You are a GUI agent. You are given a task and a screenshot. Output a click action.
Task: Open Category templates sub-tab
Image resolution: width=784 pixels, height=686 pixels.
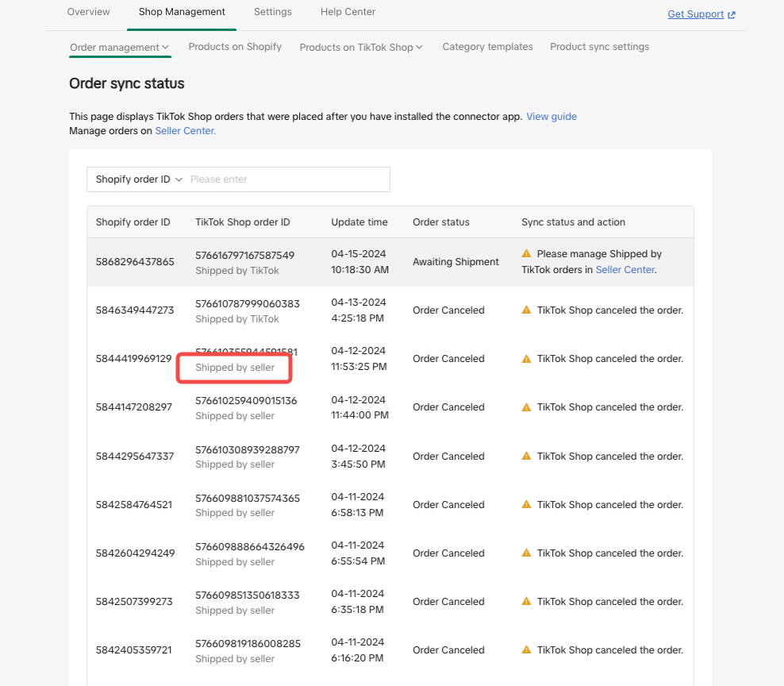pyautogui.click(x=487, y=47)
